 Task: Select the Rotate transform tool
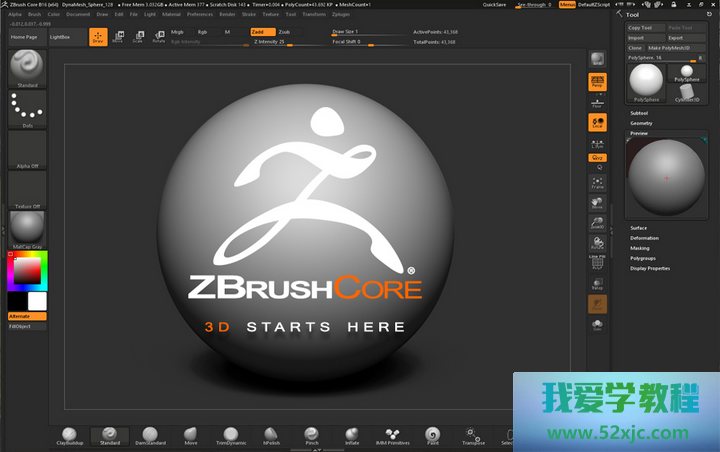[x=159, y=37]
